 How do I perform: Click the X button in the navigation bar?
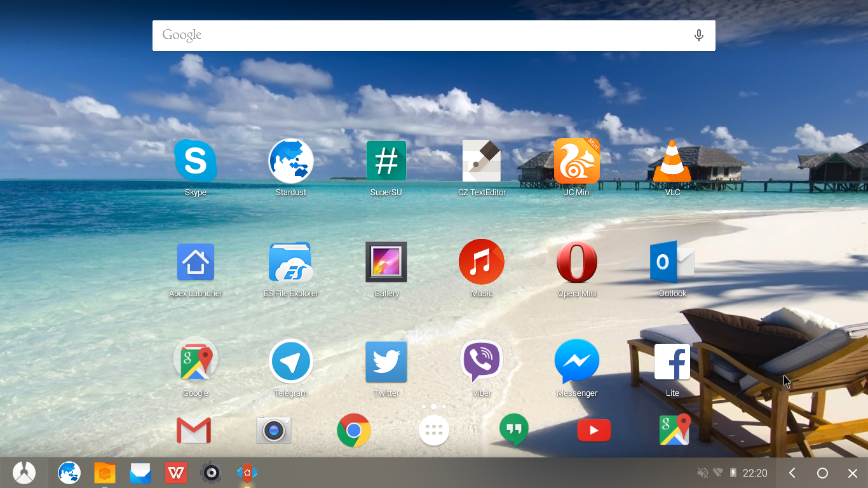coord(853,473)
